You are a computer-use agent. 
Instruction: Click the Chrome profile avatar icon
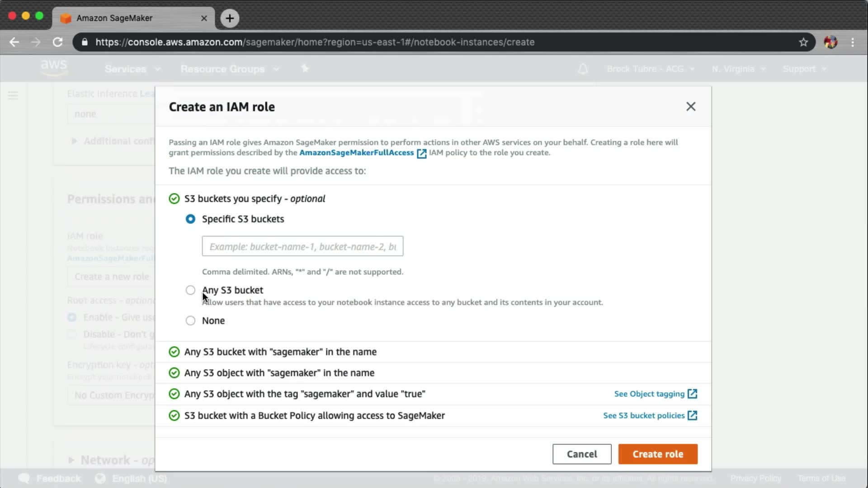[x=830, y=42]
